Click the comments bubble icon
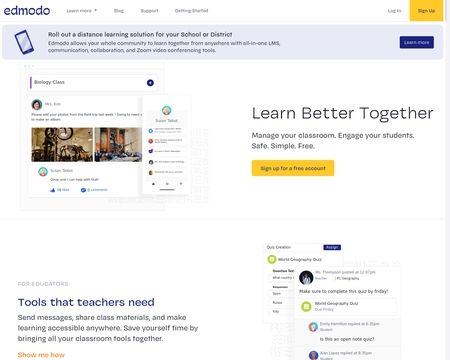Viewport: 450px width, 360px height. (x=83, y=190)
